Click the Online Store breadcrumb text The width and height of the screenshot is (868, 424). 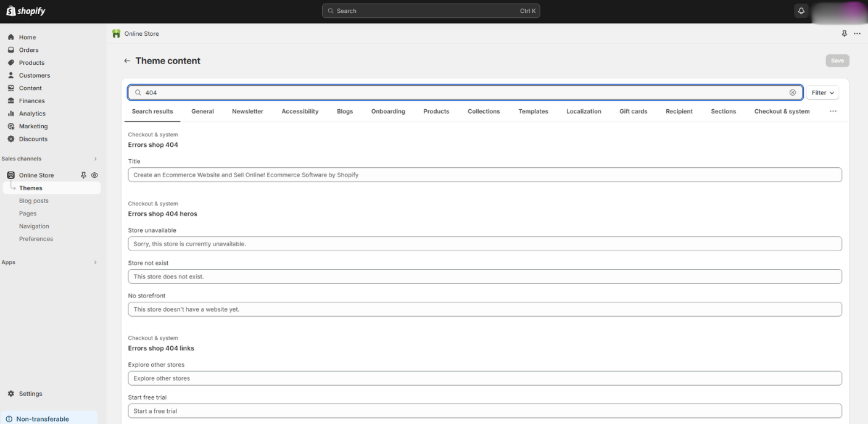pyautogui.click(x=142, y=34)
